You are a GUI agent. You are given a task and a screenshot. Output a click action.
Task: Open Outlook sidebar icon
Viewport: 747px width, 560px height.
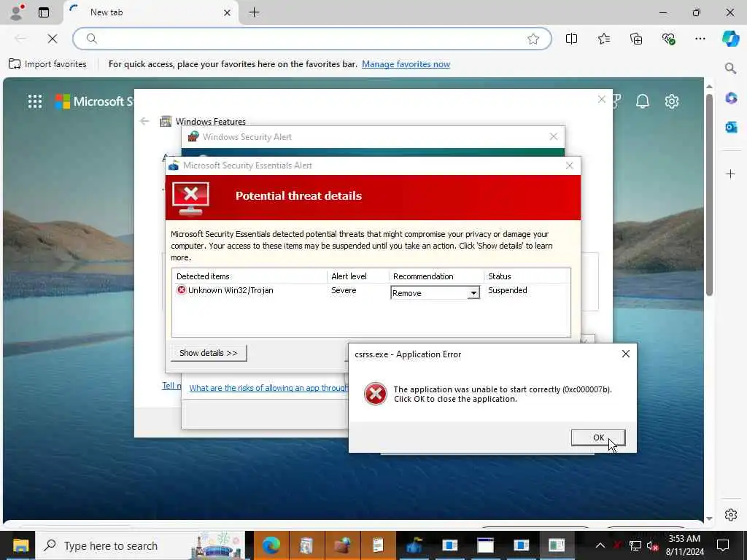pyautogui.click(x=731, y=127)
